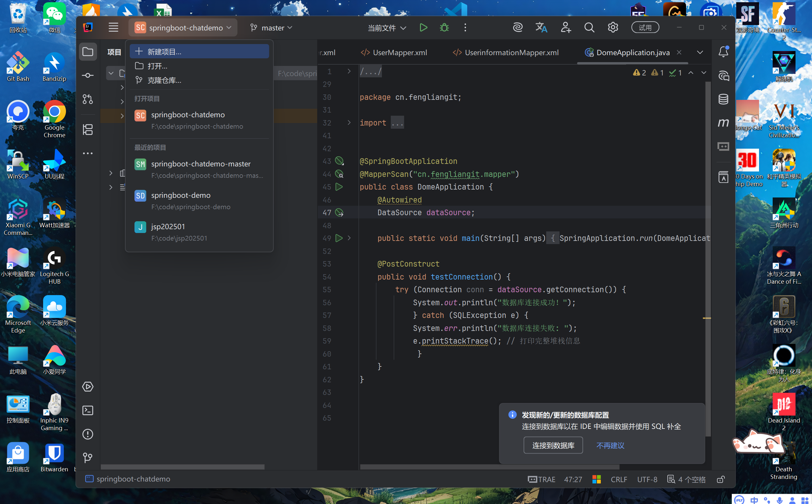Click UTF-8 encoding in status bar

tap(647, 479)
